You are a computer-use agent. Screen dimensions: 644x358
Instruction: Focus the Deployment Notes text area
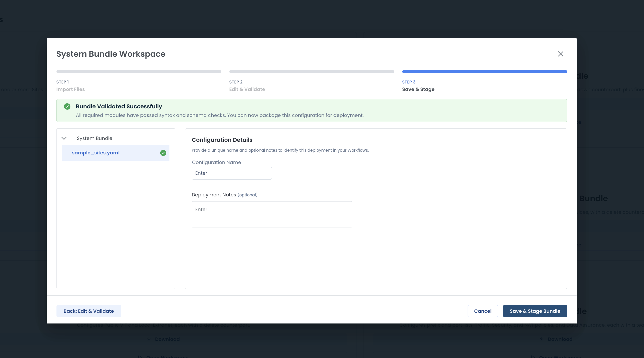point(272,214)
